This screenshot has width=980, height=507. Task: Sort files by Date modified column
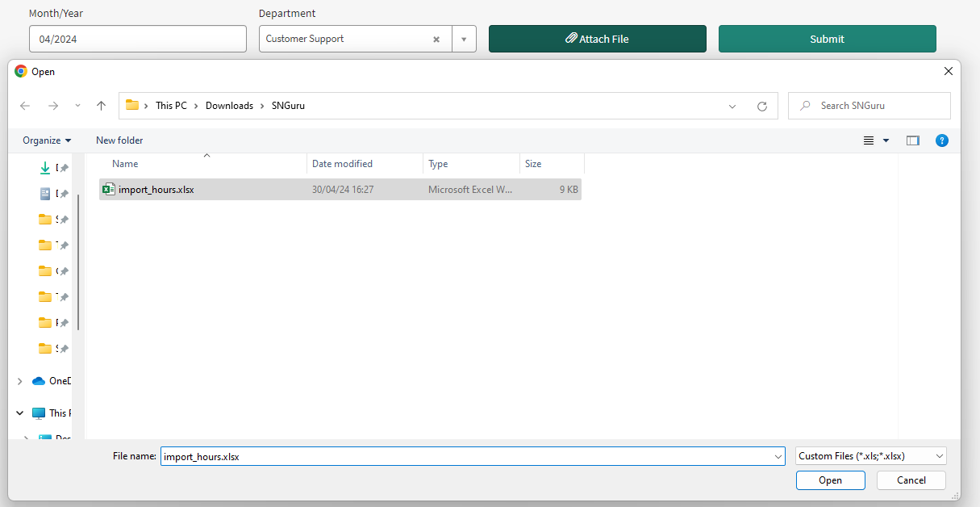[x=343, y=164]
